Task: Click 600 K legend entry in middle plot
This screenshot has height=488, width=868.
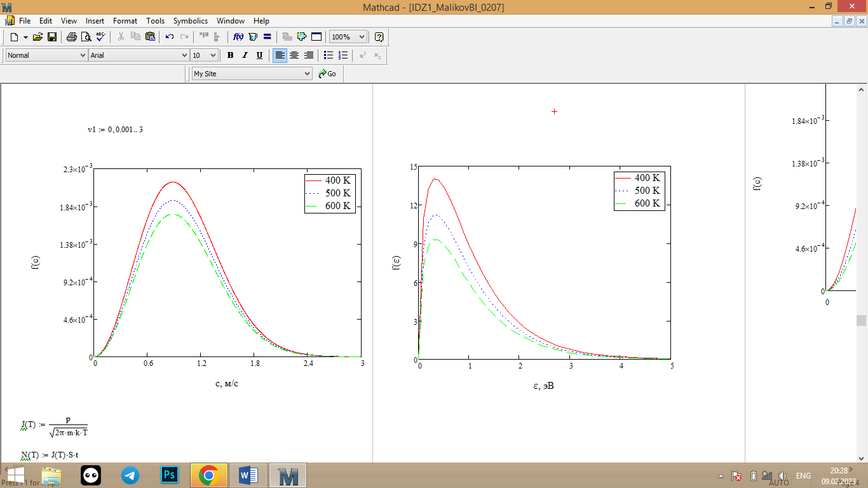Action: pos(639,203)
